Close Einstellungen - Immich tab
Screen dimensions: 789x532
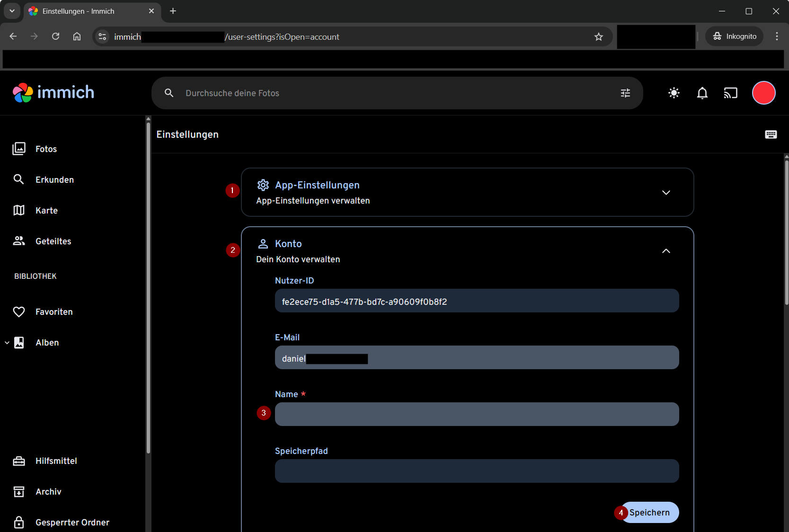(x=151, y=11)
